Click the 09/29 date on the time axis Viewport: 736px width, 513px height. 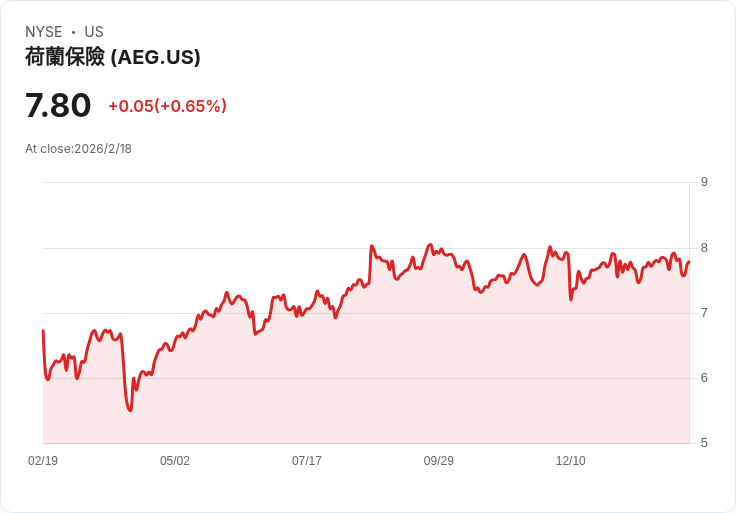[x=439, y=461]
